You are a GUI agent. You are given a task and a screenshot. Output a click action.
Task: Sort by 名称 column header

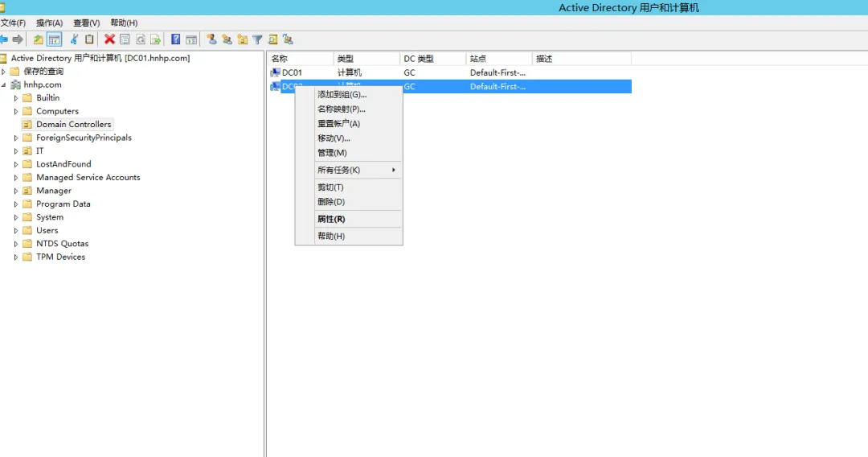pos(301,58)
